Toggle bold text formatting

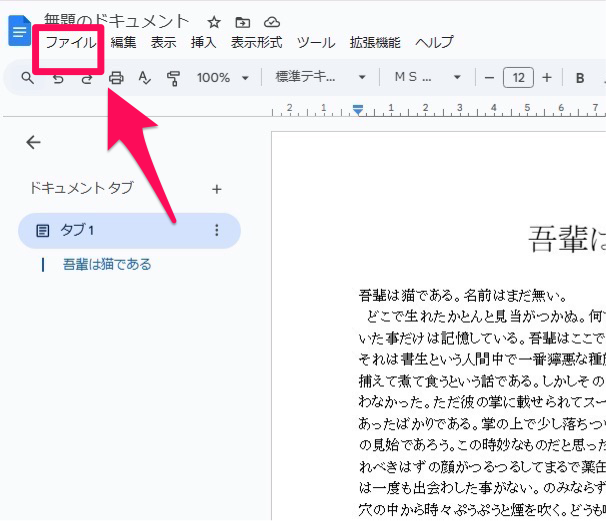580,77
